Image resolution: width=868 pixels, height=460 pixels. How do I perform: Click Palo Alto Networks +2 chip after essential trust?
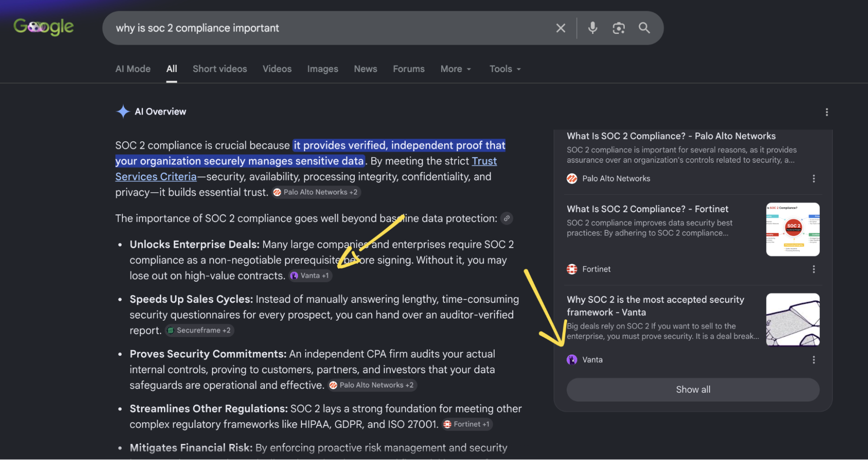(x=316, y=192)
